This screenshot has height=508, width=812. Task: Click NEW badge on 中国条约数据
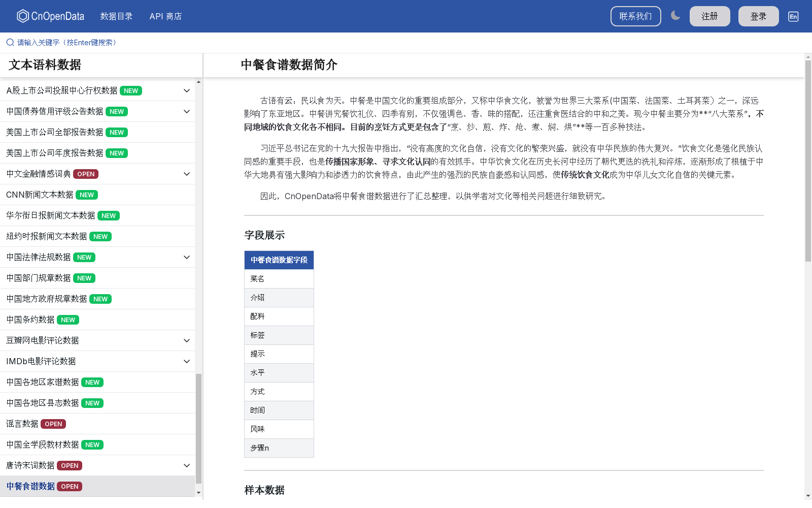68,320
